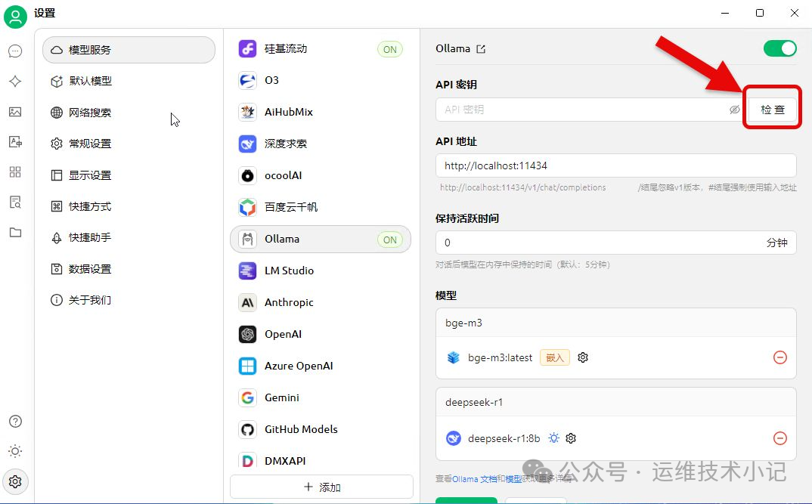
Task: Remove the deepseek-r1:8b model
Action: (x=780, y=438)
